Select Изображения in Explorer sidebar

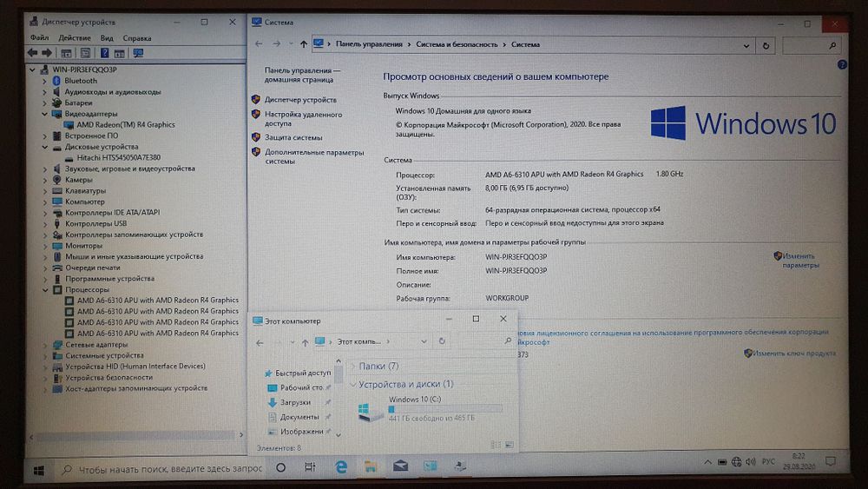coord(302,432)
